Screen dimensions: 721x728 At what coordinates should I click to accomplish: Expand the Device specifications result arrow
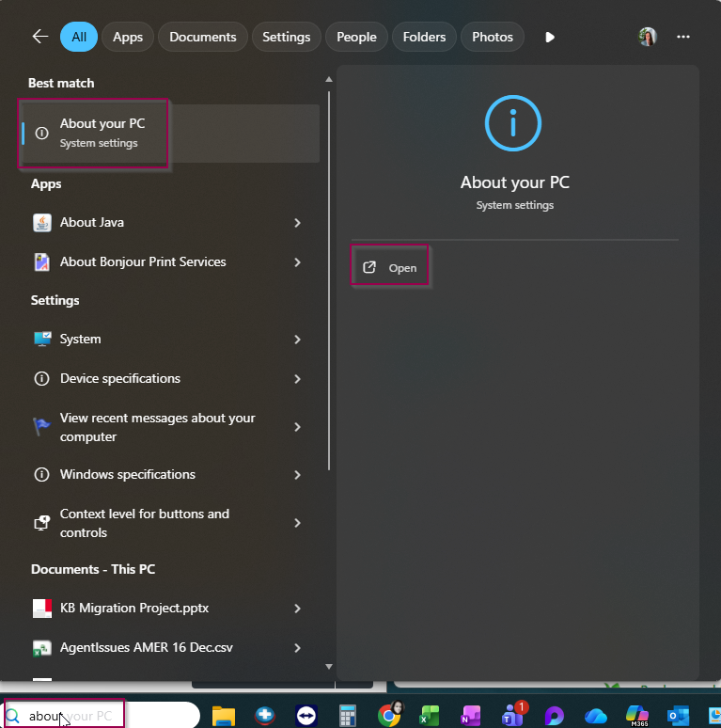(297, 379)
